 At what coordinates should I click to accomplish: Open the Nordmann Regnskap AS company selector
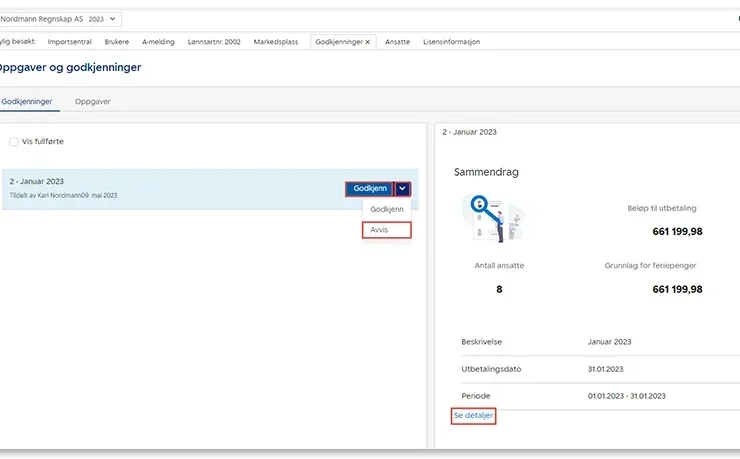point(60,19)
